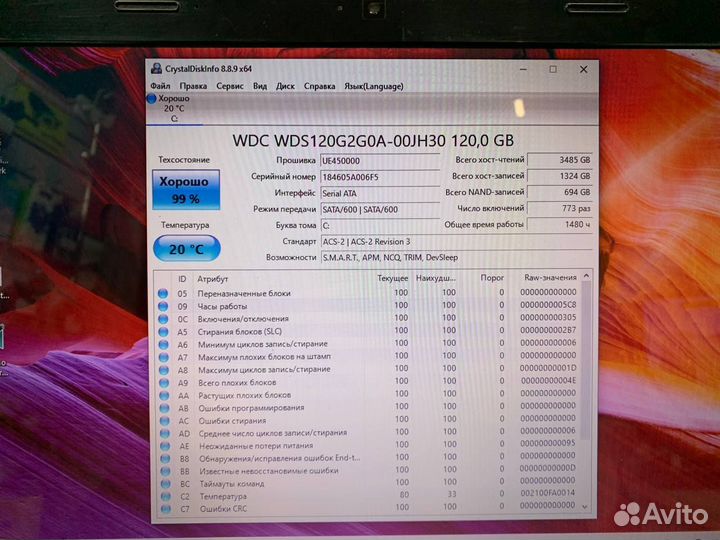
Task: Click the Raw-значения column header
Action: point(550,277)
